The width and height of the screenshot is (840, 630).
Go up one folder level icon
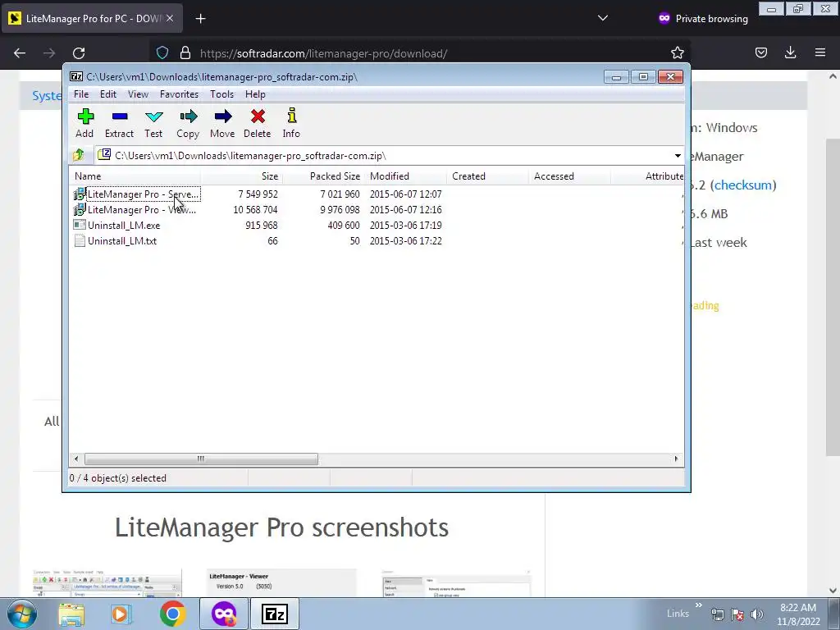click(x=79, y=155)
